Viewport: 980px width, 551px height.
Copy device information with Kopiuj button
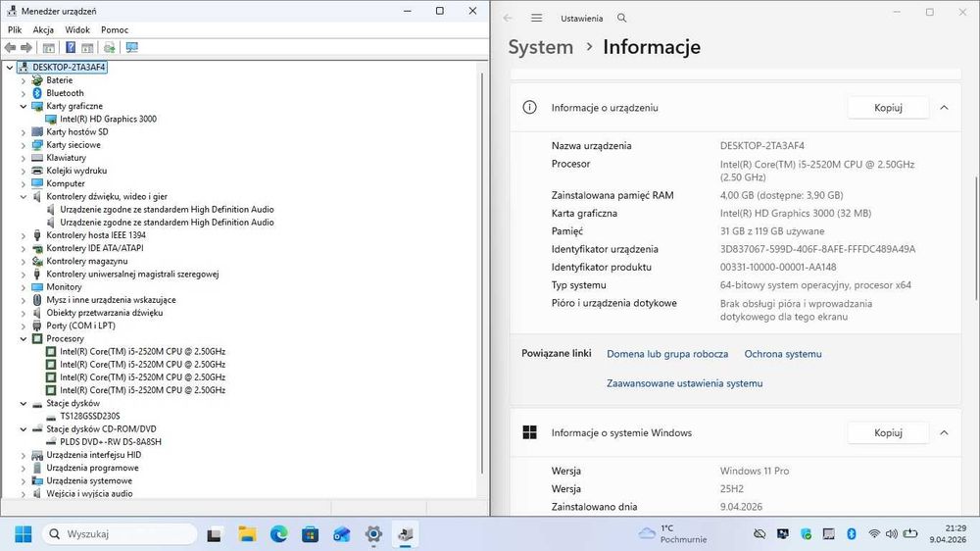pos(888,108)
